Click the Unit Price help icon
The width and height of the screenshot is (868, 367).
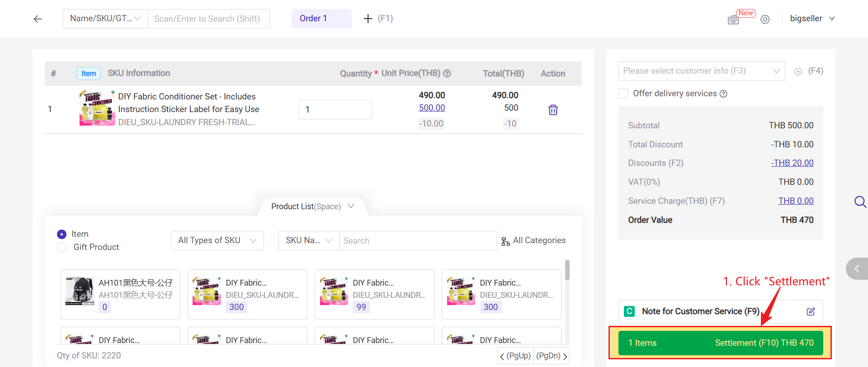(x=447, y=73)
